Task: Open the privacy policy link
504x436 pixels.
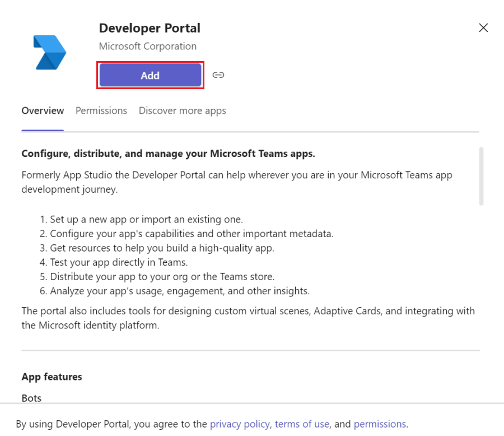Action: (240, 424)
